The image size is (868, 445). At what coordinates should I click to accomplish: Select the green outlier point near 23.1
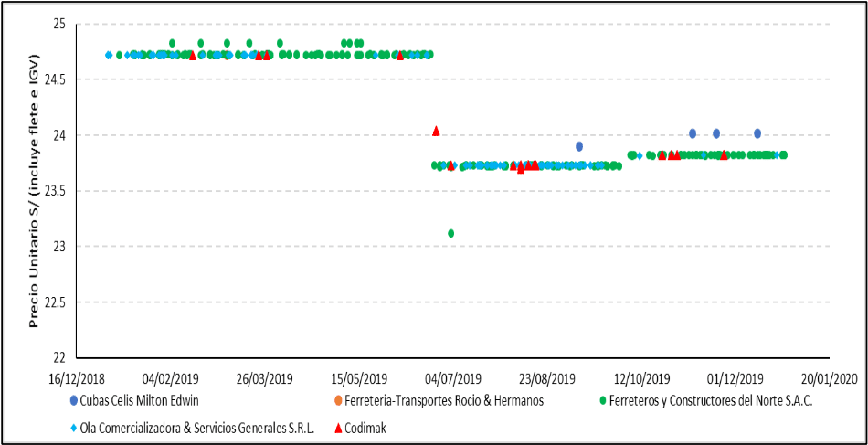point(451,233)
